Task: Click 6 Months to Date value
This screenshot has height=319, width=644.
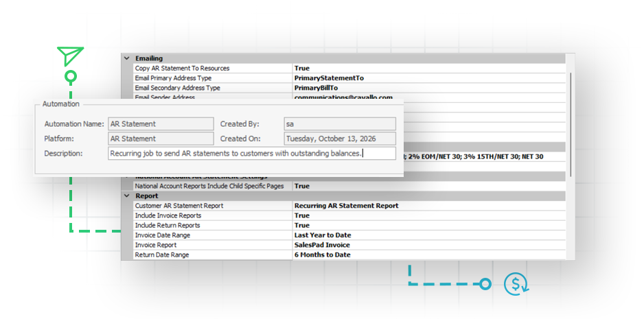Action: pyautogui.click(x=322, y=255)
